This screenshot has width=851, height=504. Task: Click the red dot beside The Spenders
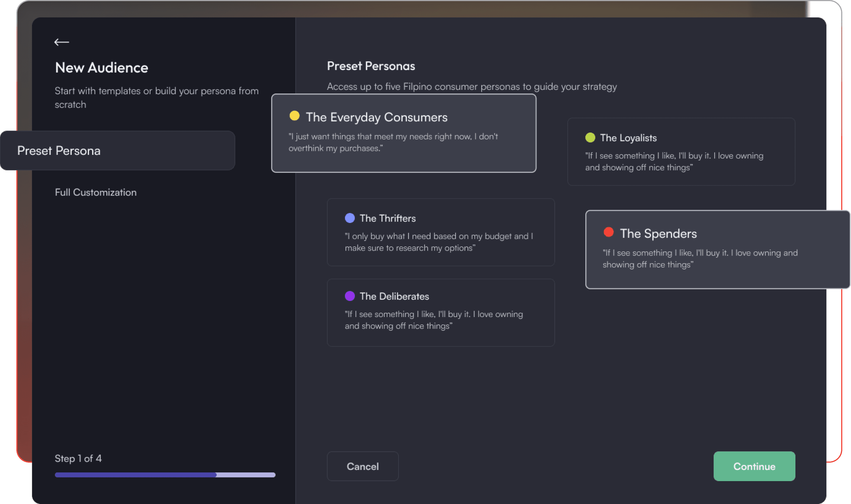608,232
